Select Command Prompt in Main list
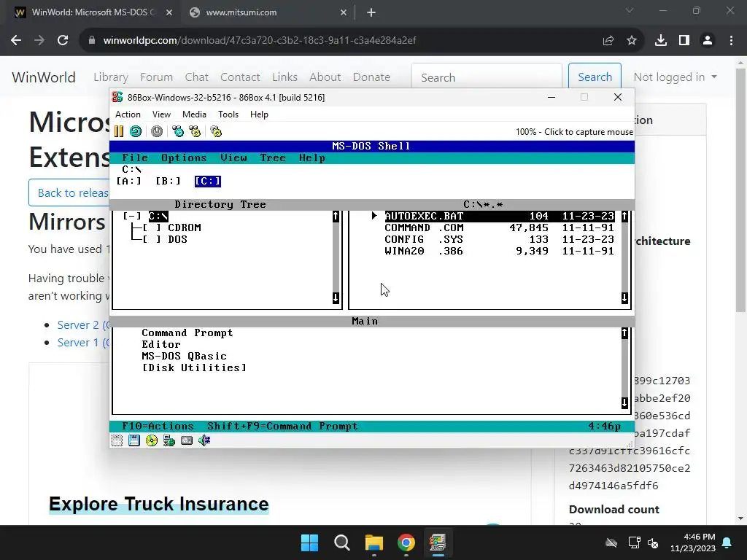This screenshot has width=747, height=560. (x=187, y=332)
